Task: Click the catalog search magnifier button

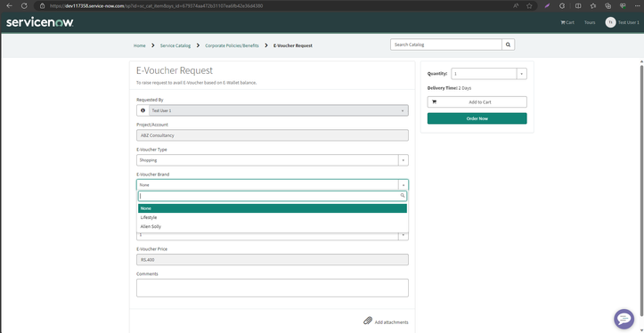Action: (x=508, y=45)
